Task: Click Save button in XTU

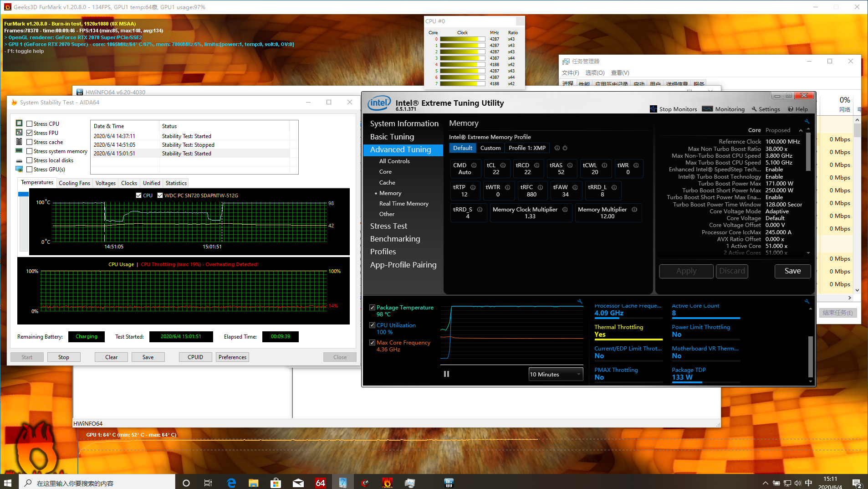Action: tap(792, 271)
